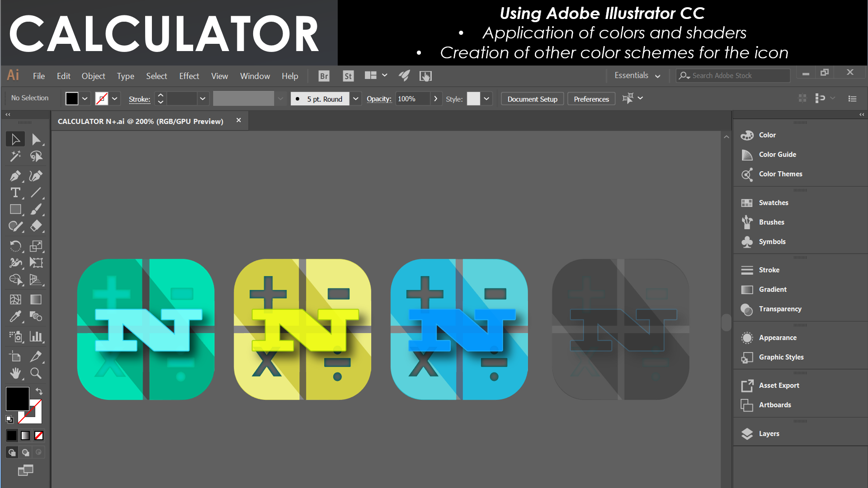
Task: Choose the Artboard tool
Action: pos(15,356)
